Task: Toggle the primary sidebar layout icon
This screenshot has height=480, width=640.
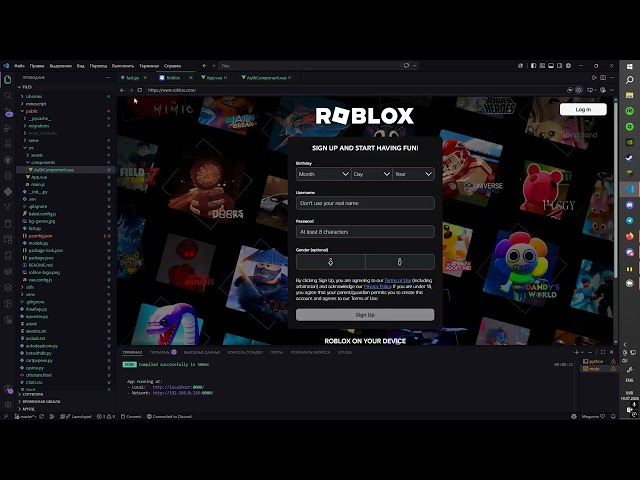Action: [x=533, y=66]
